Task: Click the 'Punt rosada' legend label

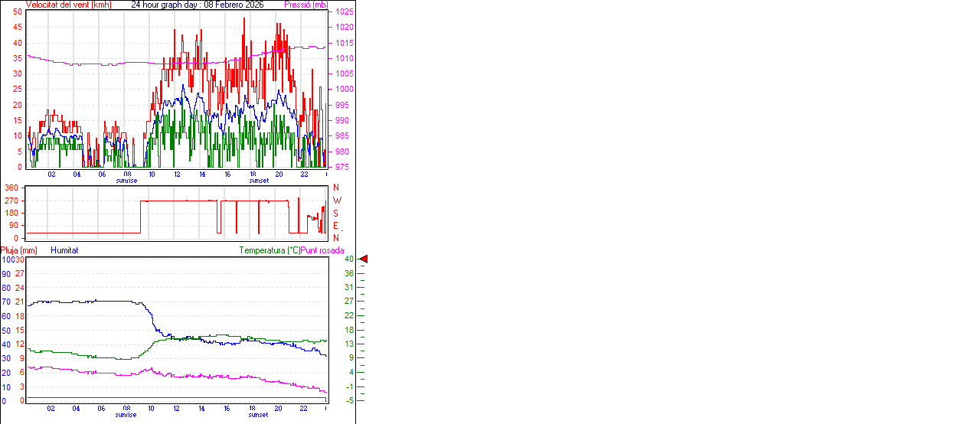Action: tap(322, 250)
